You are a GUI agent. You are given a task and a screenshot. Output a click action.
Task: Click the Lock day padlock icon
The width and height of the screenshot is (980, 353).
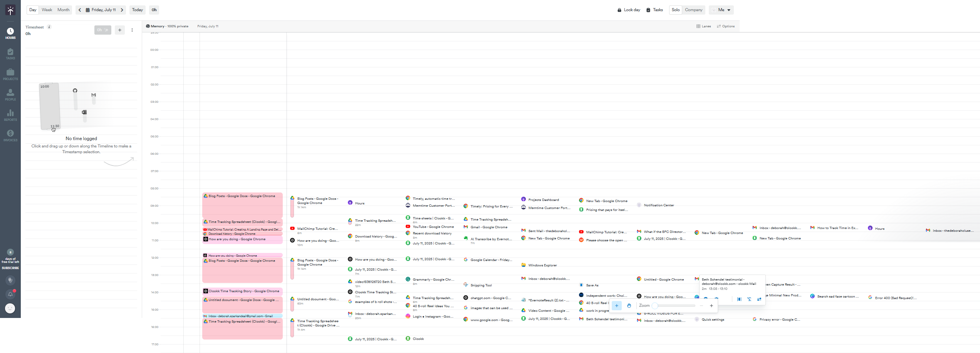click(619, 10)
